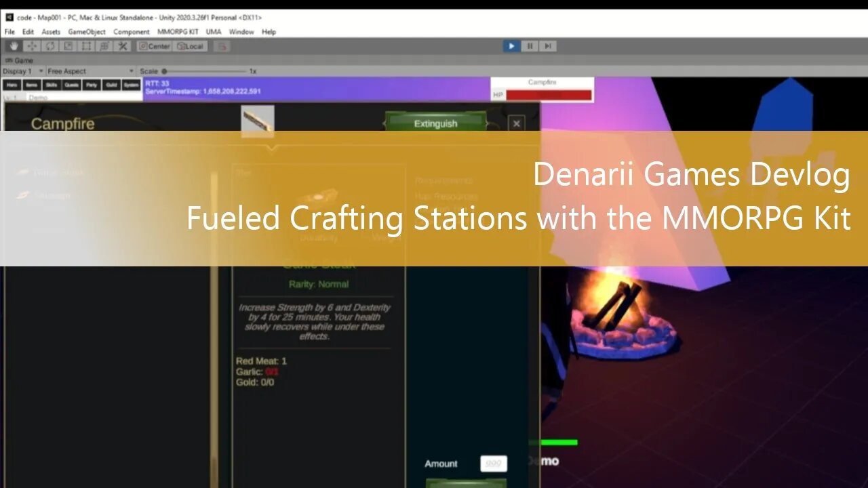The image size is (868, 488).
Task: Click the Gold: 0/0 requirement
Action: 255,382
